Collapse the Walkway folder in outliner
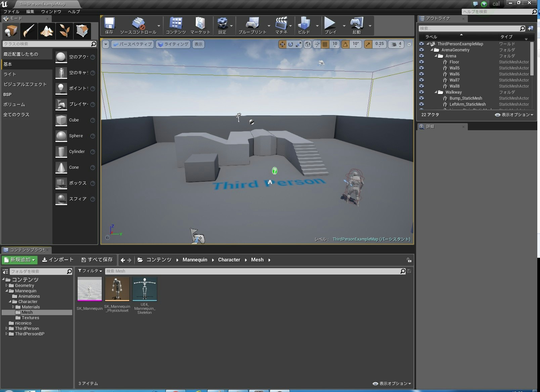 click(436, 92)
